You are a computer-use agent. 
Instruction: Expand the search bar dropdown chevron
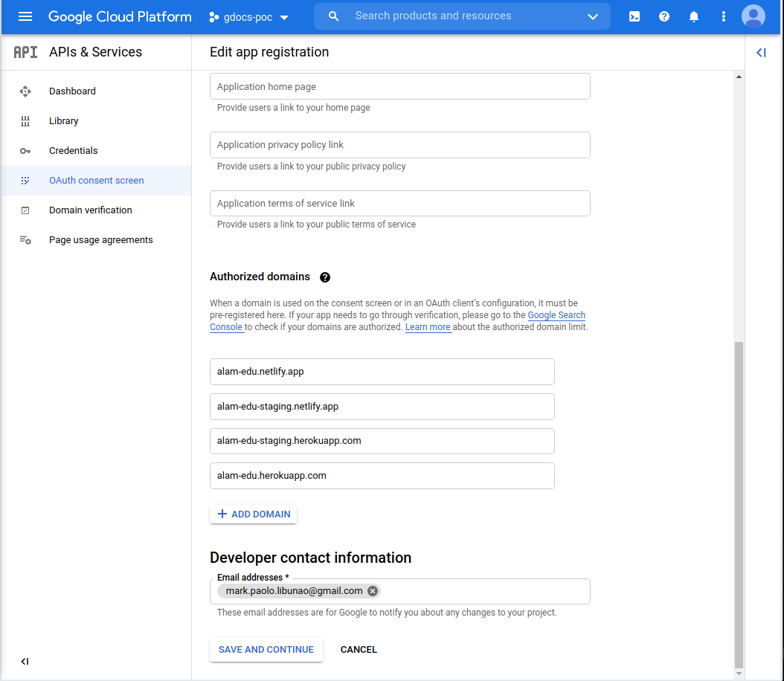click(593, 16)
